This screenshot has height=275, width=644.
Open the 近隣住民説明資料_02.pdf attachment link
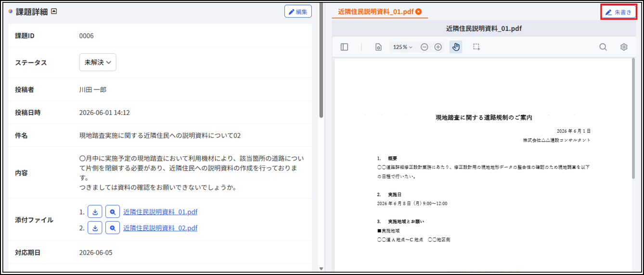point(160,228)
